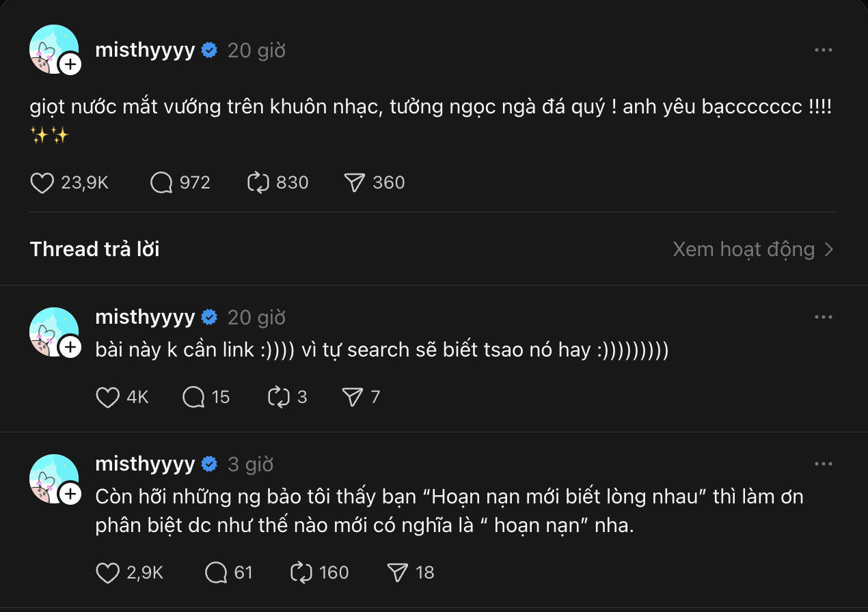
Task: Open comments on the 972-reply post
Action: [x=161, y=182]
